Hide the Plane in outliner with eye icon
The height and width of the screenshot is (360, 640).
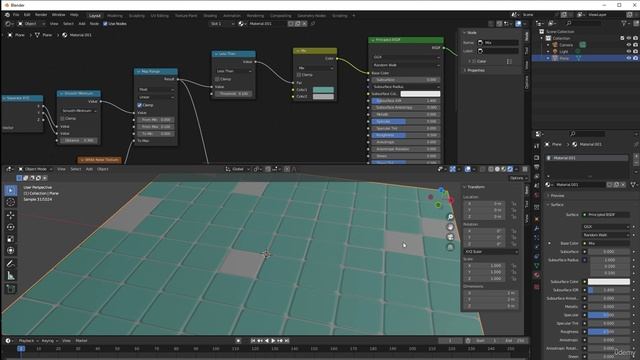tap(629, 58)
